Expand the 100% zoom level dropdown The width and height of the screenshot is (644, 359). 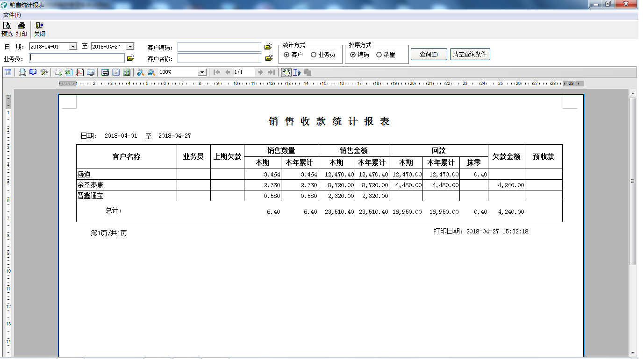202,72
